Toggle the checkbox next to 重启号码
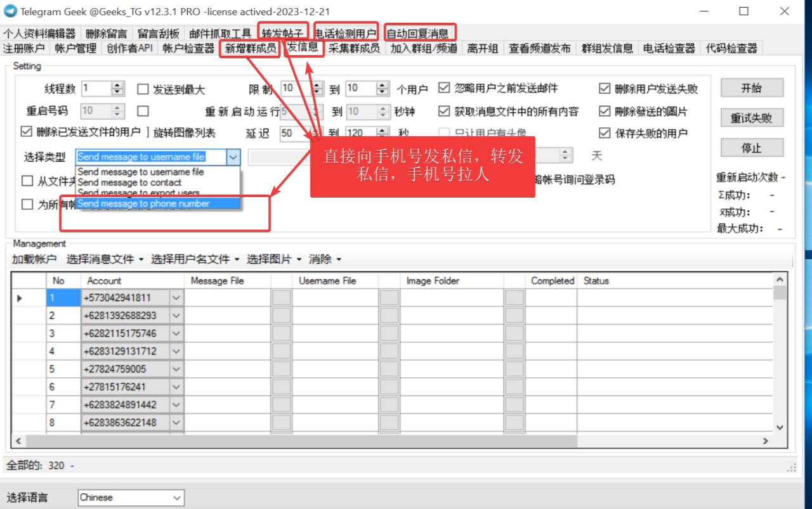812x509 pixels. point(143,111)
